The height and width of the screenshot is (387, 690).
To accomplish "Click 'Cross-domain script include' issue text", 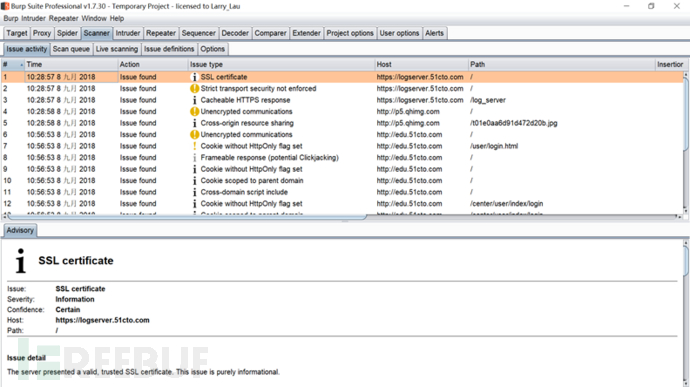I will pos(244,192).
